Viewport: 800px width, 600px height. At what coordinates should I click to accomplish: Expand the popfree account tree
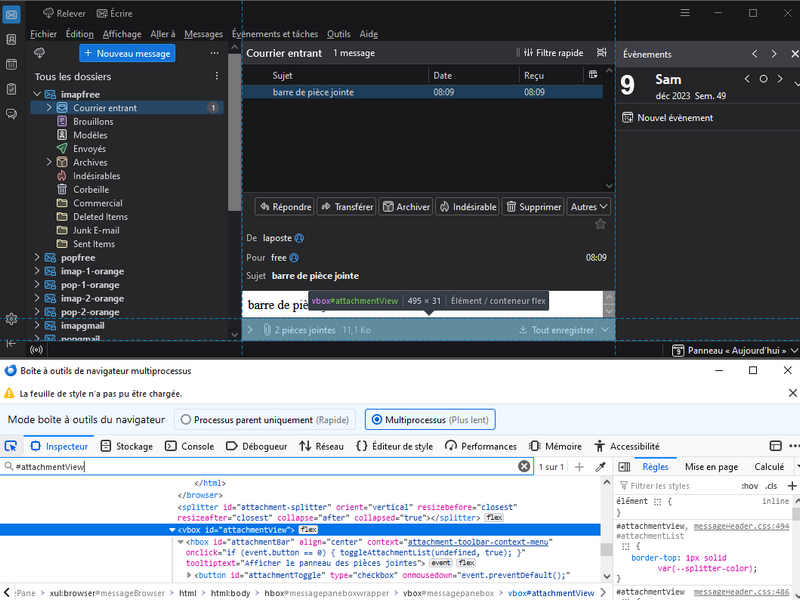[x=38, y=258]
